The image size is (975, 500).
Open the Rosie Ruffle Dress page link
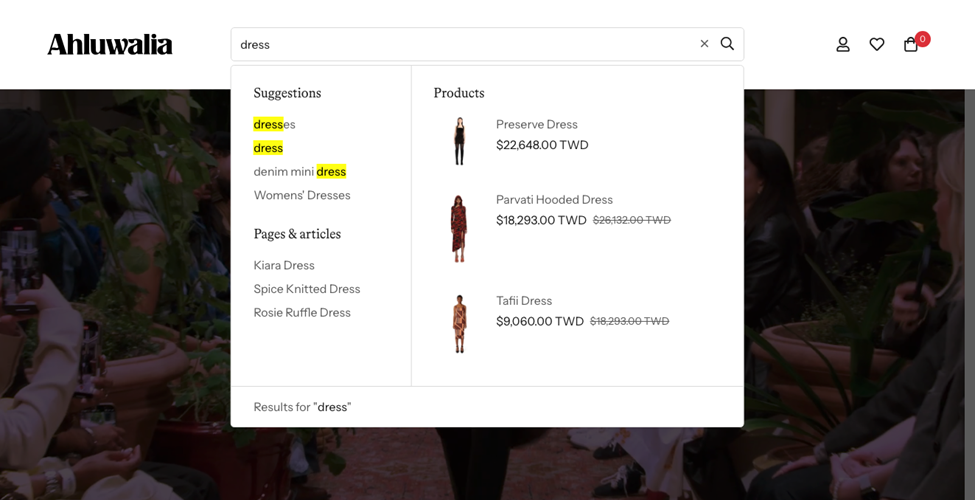[302, 312]
